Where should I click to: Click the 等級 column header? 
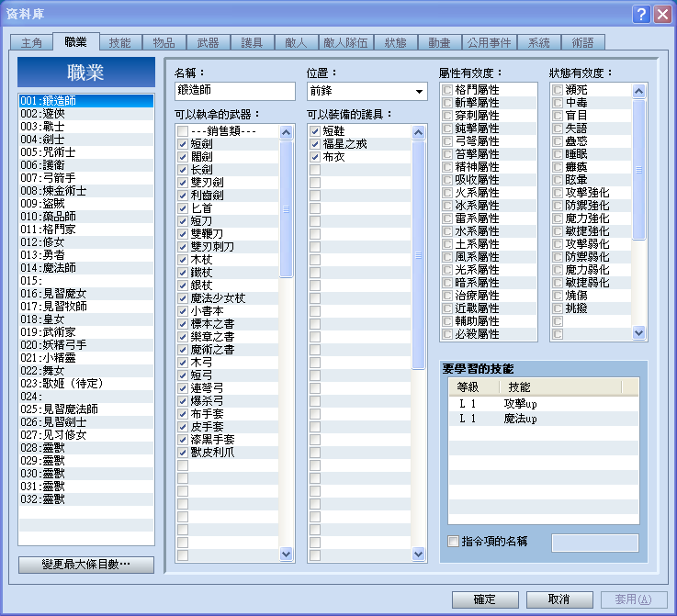click(x=474, y=386)
